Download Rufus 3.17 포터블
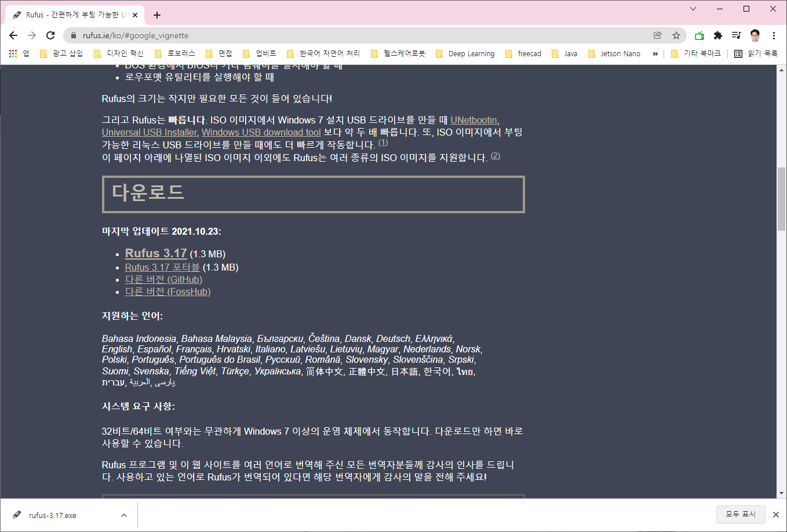Image resolution: width=787 pixels, height=532 pixels. point(162,267)
